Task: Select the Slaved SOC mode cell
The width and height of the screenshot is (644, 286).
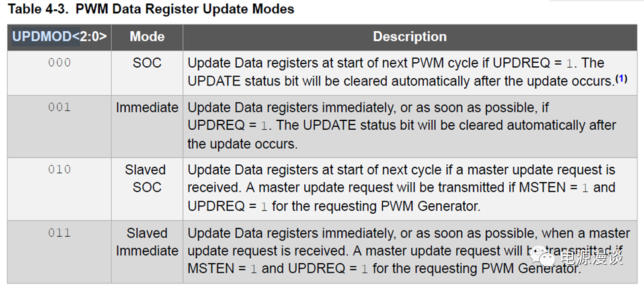Action: (x=147, y=179)
